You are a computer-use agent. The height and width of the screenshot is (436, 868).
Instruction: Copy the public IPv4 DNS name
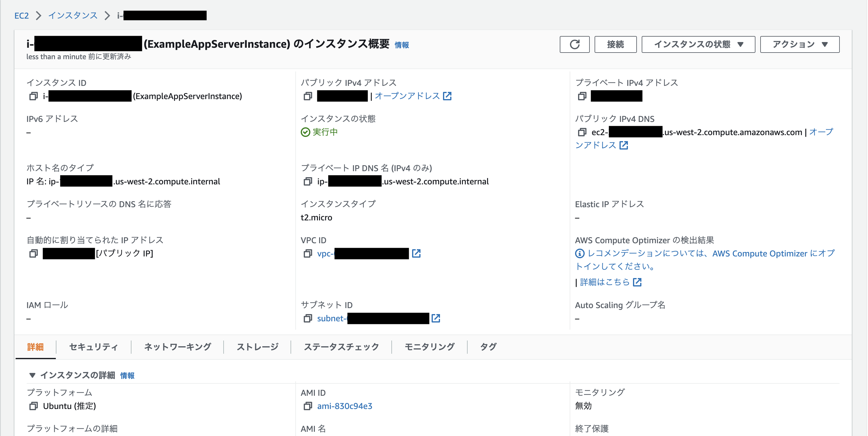582,132
